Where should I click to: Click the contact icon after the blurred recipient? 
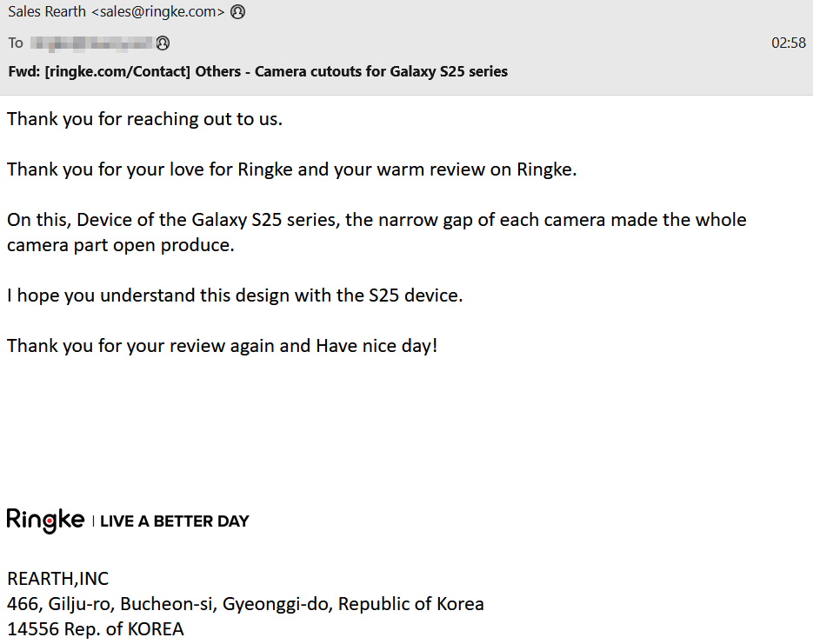(163, 43)
